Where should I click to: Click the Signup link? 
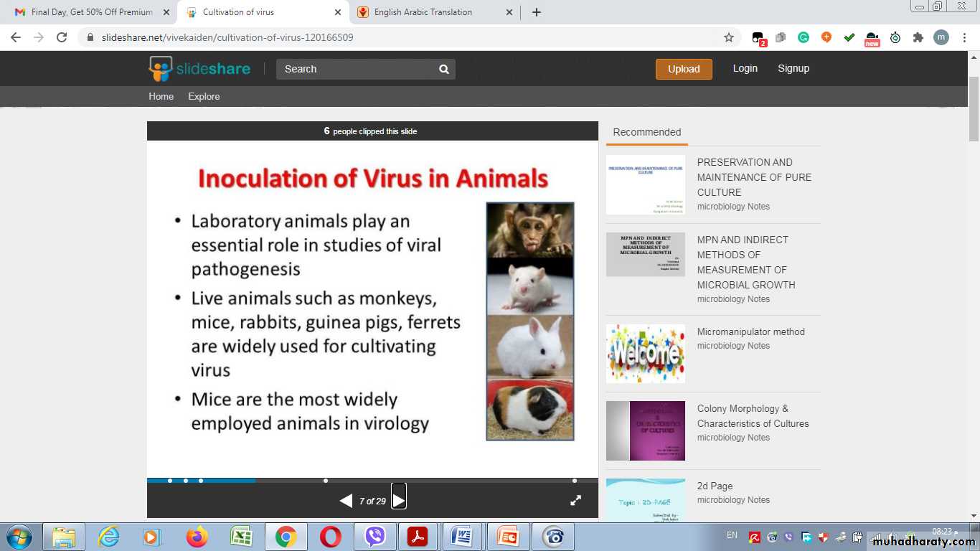pyautogui.click(x=793, y=68)
